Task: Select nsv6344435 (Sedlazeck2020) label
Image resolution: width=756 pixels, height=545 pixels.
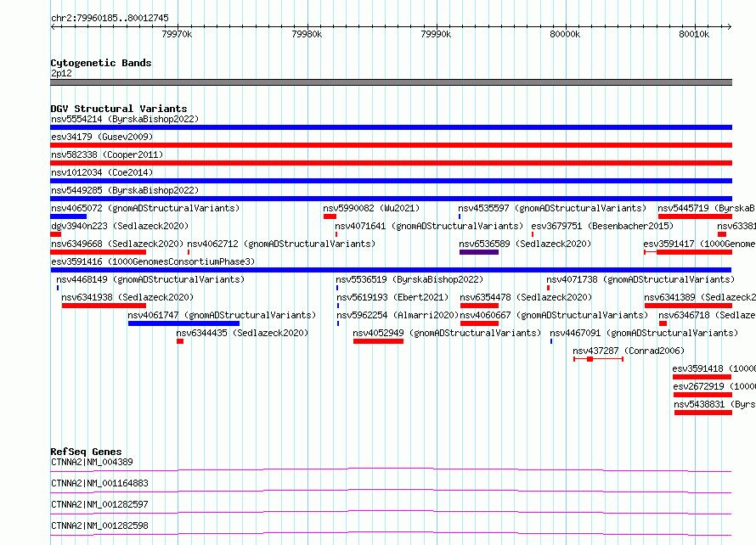Action: coord(242,333)
